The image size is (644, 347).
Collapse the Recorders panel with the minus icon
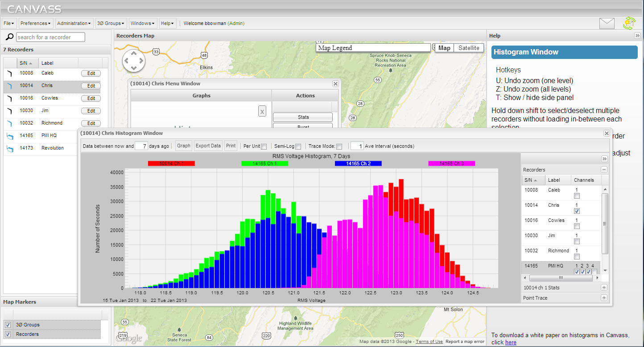(x=604, y=169)
